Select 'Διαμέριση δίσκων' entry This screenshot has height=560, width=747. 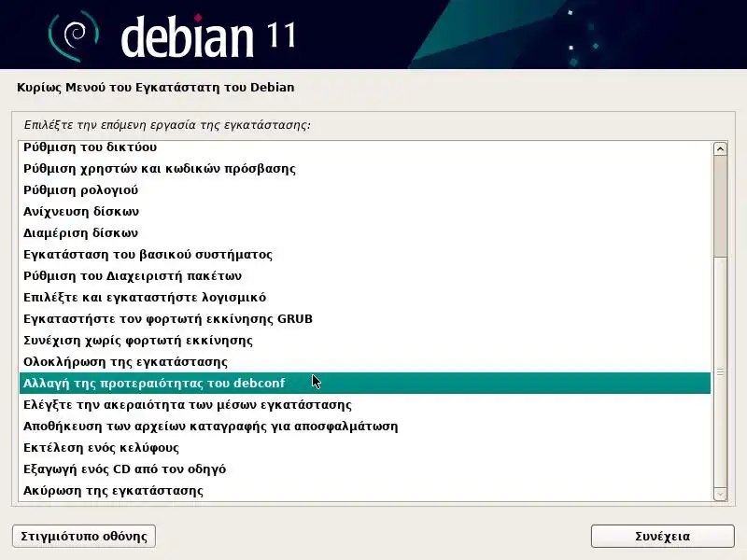(x=365, y=232)
